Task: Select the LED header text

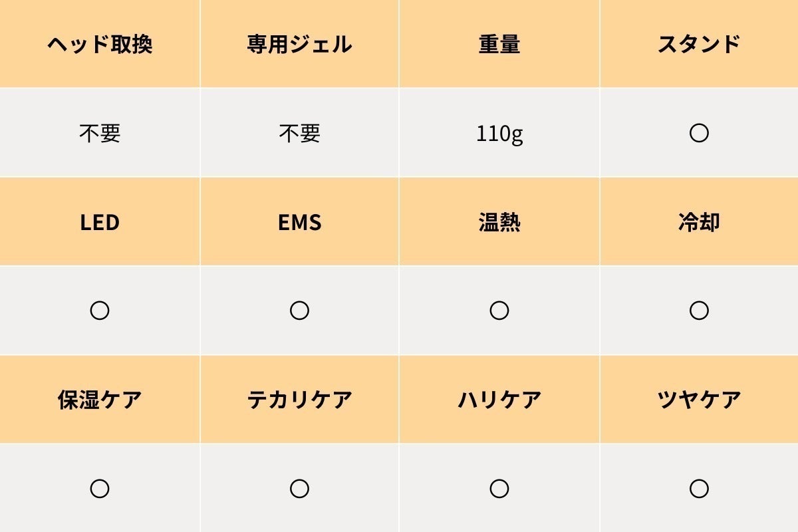Action: click(x=100, y=223)
